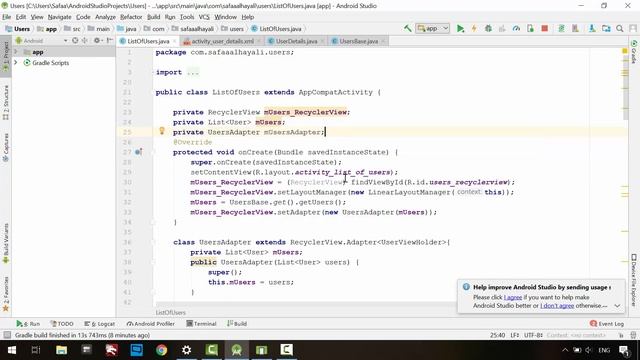Open SDK Manager download icon
Image resolution: width=640 pixels, height=360 pixels.
click(x=592, y=29)
